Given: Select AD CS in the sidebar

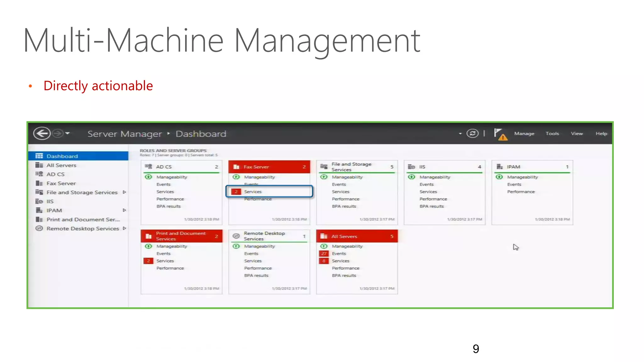Looking at the screenshot, I should pyautogui.click(x=78, y=174).
